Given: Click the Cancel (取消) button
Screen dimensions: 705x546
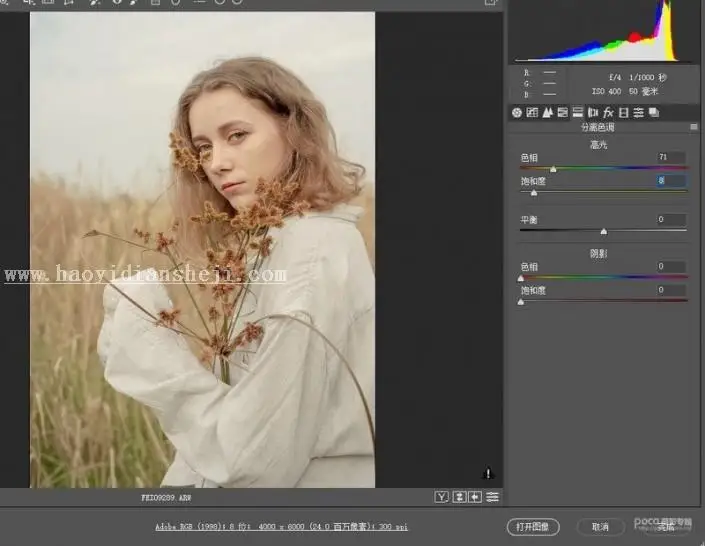Looking at the screenshot, I should click(x=600, y=527).
